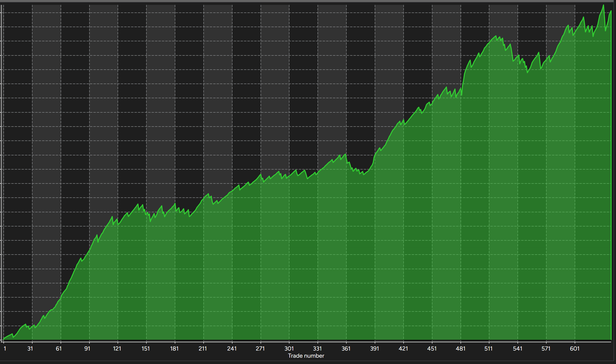Image resolution: width=616 pixels, height=364 pixels.
Task: Click the '541' trade number axis label
Action: (517, 349)
